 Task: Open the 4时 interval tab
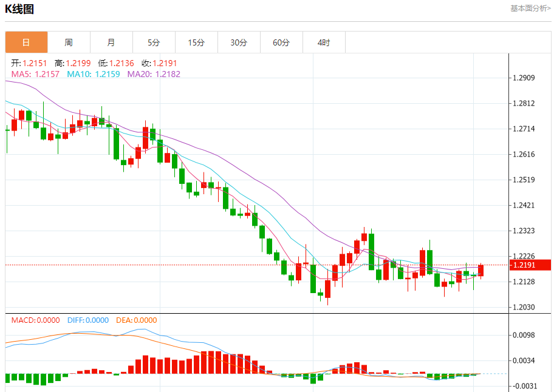coord(324,42)
